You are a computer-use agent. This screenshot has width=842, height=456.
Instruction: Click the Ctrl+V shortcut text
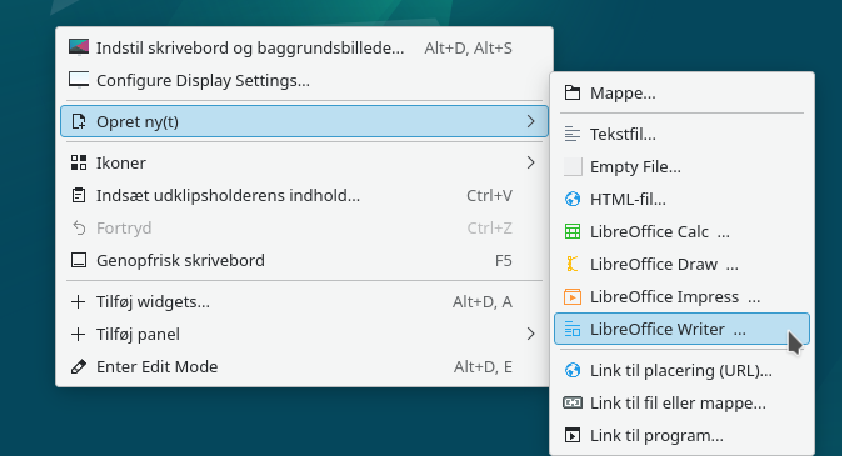click(x=489, y=196)
